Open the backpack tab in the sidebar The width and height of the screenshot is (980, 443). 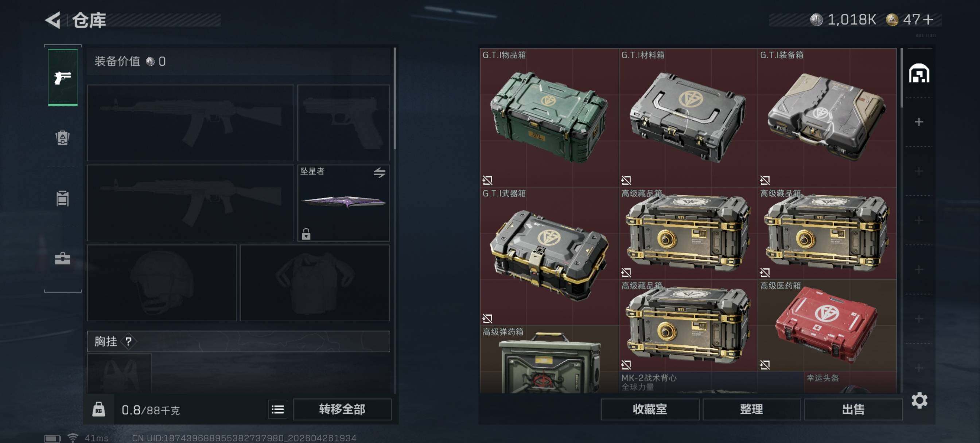point(62,138)
